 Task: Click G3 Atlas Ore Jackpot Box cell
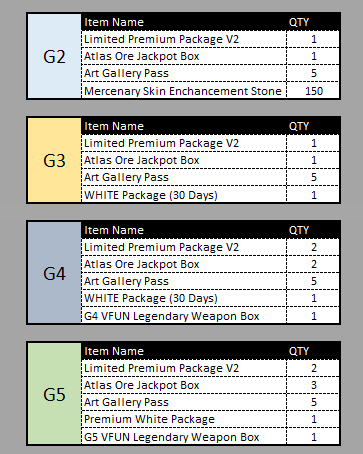(184, 160)
